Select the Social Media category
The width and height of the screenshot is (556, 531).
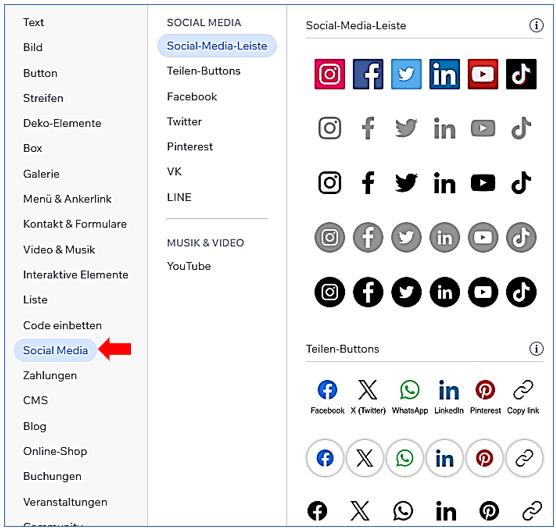(55, 350)
